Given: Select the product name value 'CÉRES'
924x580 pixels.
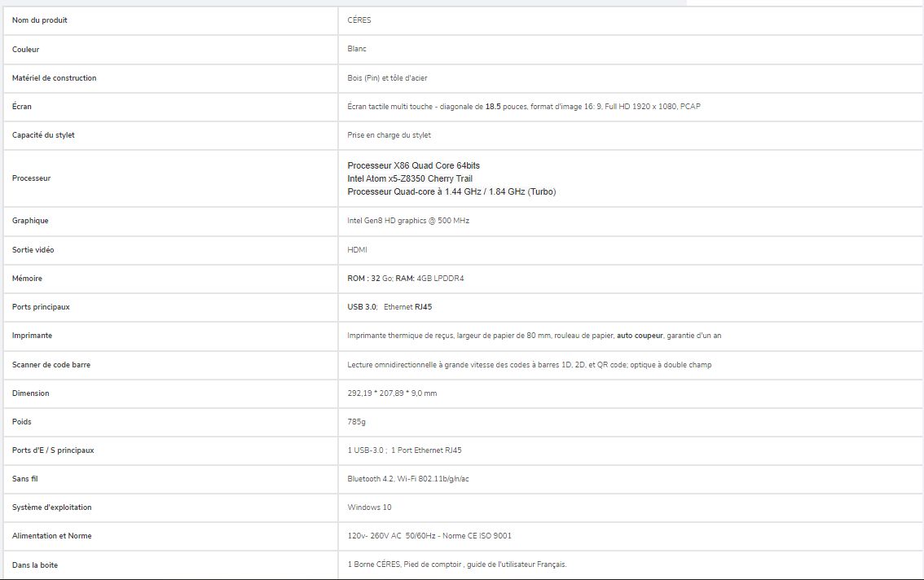Looking at the screenshot, I should pyautogui.click(x=359, y=20).
